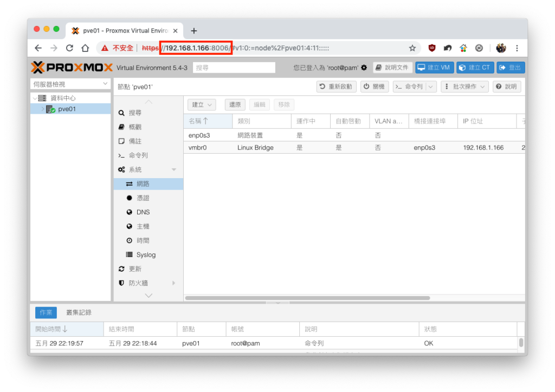
Task: Open 主機 hosts menu entry
Action: pos(149,226)
